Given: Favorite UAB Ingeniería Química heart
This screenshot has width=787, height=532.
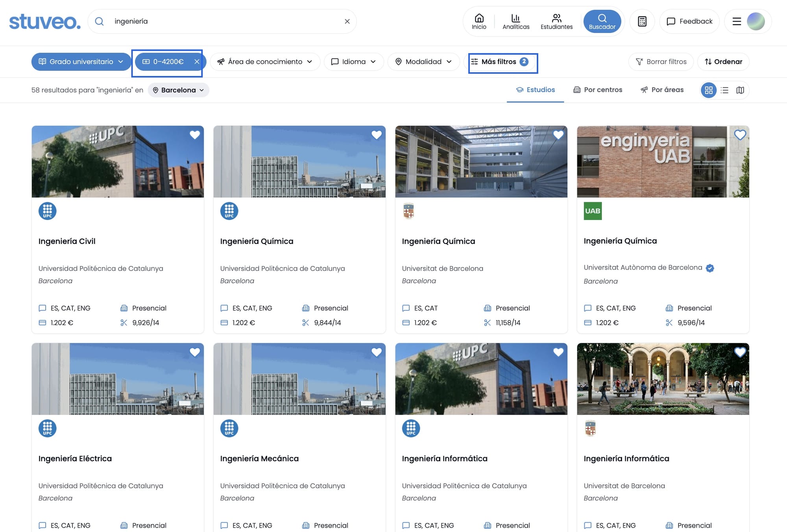Looking at the screenshot, I should pos(740,135).
